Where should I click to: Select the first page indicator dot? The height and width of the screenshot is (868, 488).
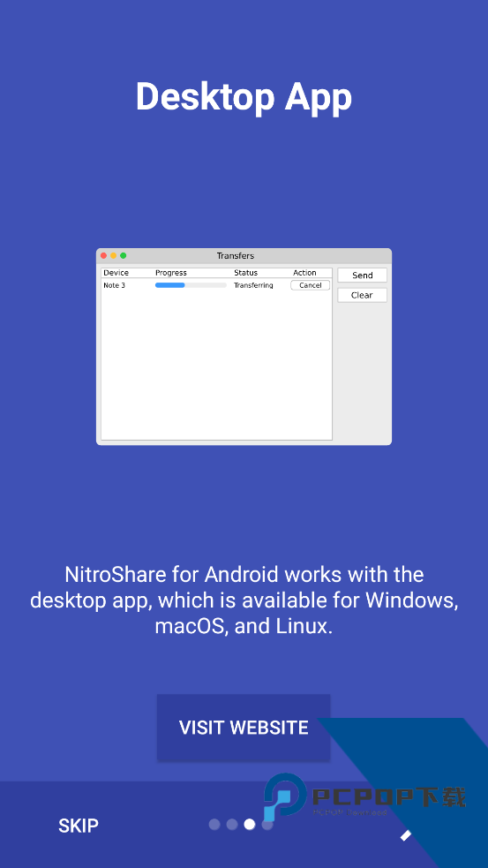point(214,824)
